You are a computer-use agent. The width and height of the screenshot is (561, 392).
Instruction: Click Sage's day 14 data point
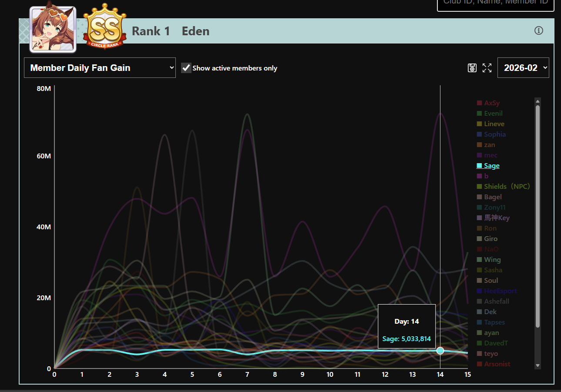click(440, 351)
